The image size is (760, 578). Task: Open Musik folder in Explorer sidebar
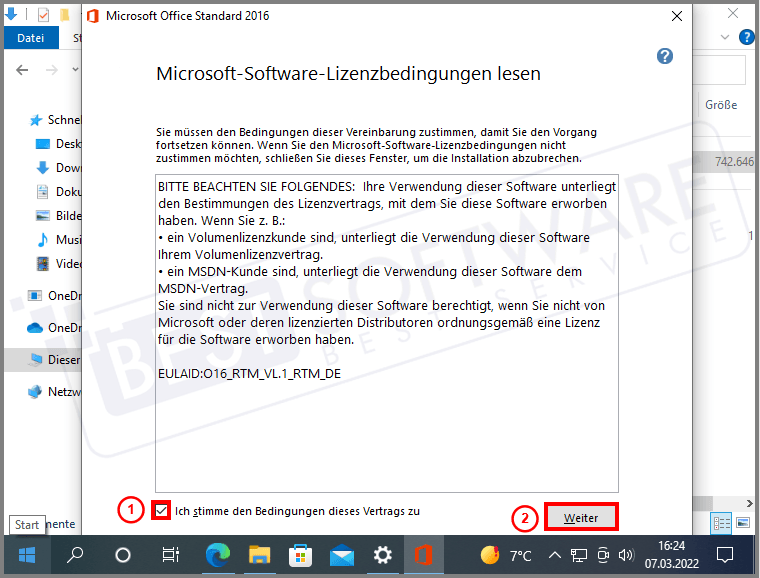[58, 239]
